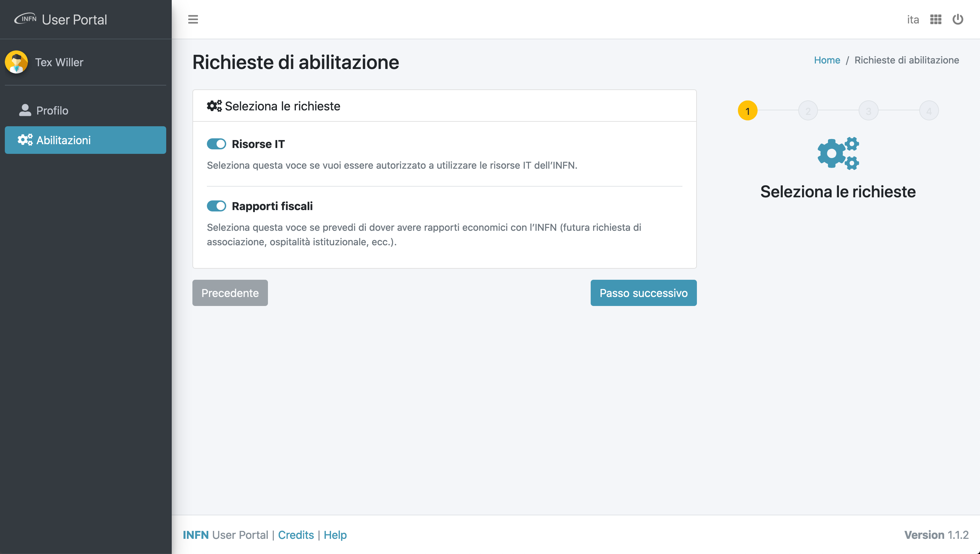Screen dimensions: 980x554
Task: Click the Abilitazioni menu item
Action: tap(86, 140)
